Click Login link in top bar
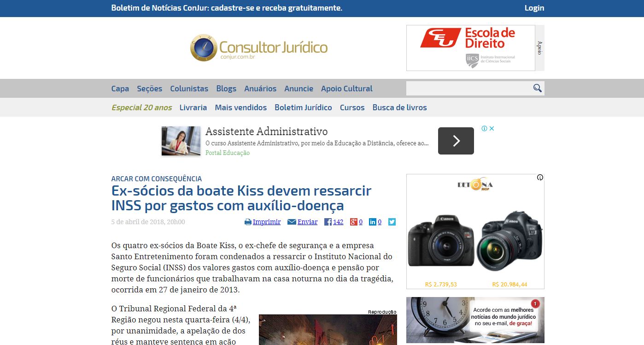This screenshot has width=644, height=345. coord(534,8)
